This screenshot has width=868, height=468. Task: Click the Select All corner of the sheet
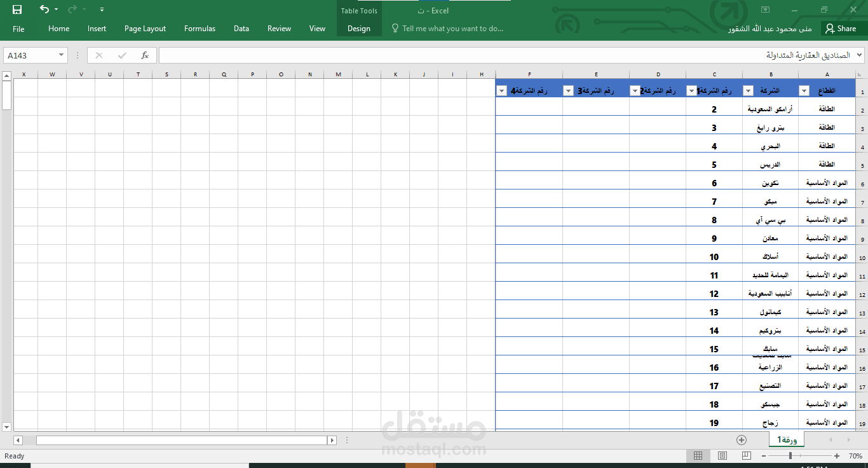(862, 74)
